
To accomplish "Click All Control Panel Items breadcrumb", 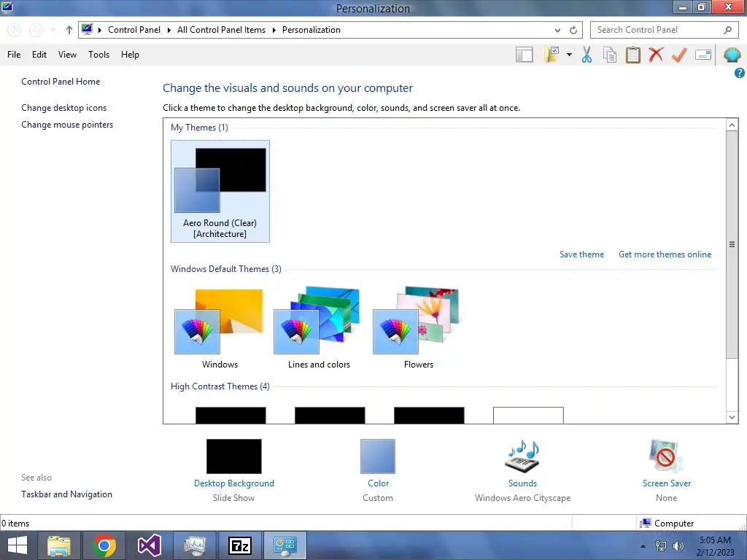I will (x=222, y=30).
